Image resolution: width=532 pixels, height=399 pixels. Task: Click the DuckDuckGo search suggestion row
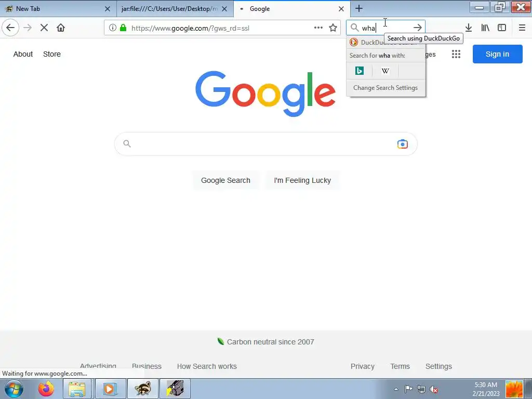pyautogui.click(x=386, y=42)
